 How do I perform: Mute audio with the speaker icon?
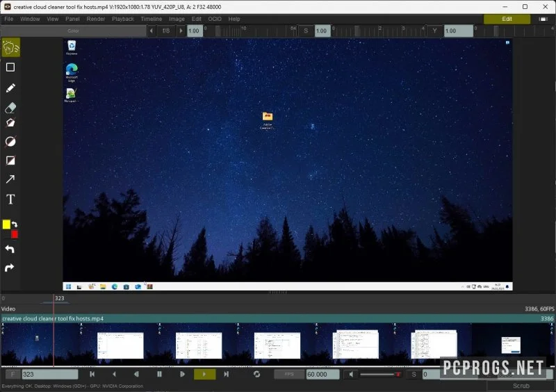(x=351, y=374)
